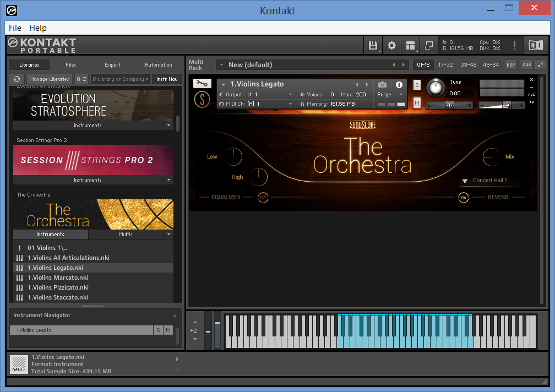The height and width of the screenshot is (392, 555).
Task: Open the options gear icon
Action: tap(391, 45)
